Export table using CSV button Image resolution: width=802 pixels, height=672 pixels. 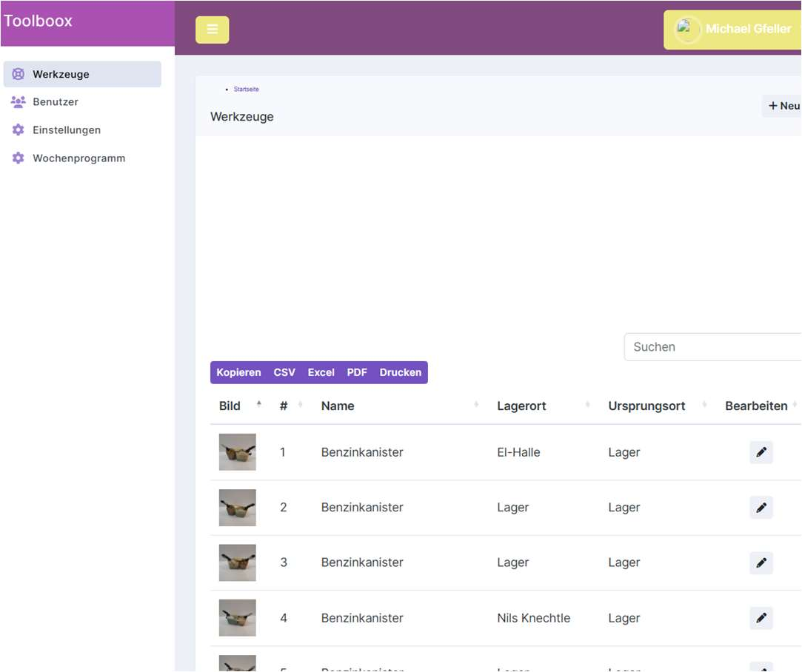(284, 372)
